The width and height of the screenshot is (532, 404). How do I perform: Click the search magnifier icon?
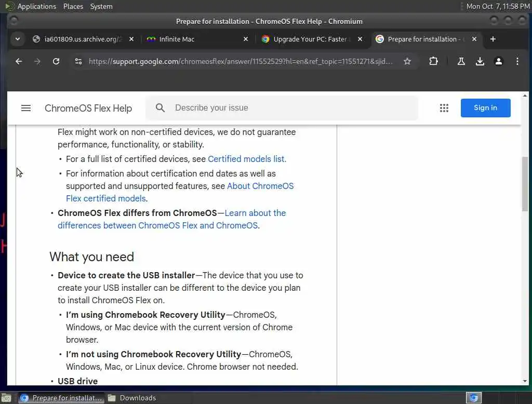(x=160, y=108)
